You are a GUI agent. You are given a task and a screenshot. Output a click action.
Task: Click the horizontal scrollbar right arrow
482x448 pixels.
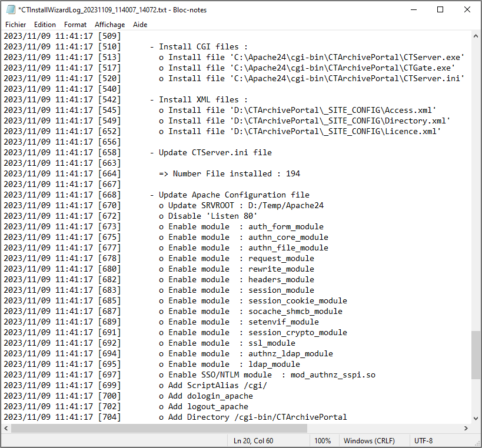466,428
